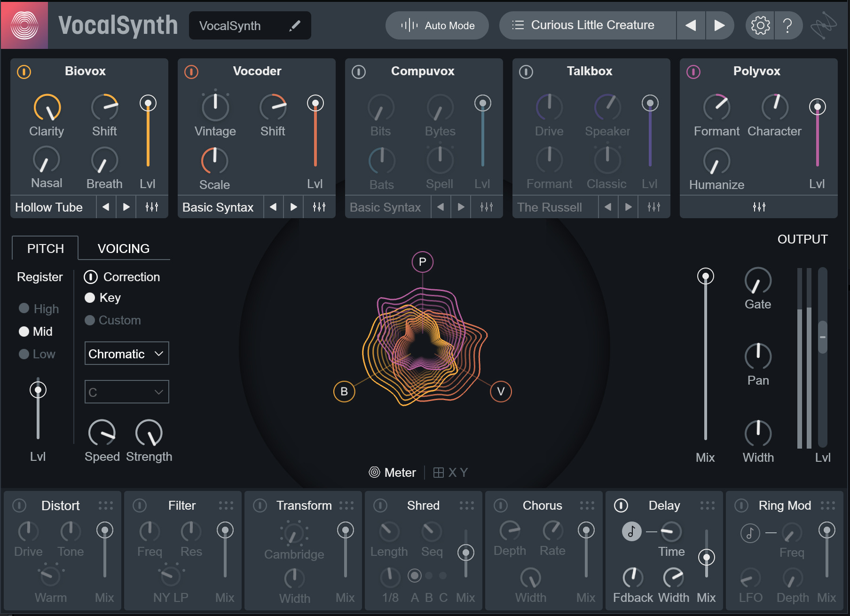
Task: Open the Hollow Tube preset name
Action: (53, 207)
